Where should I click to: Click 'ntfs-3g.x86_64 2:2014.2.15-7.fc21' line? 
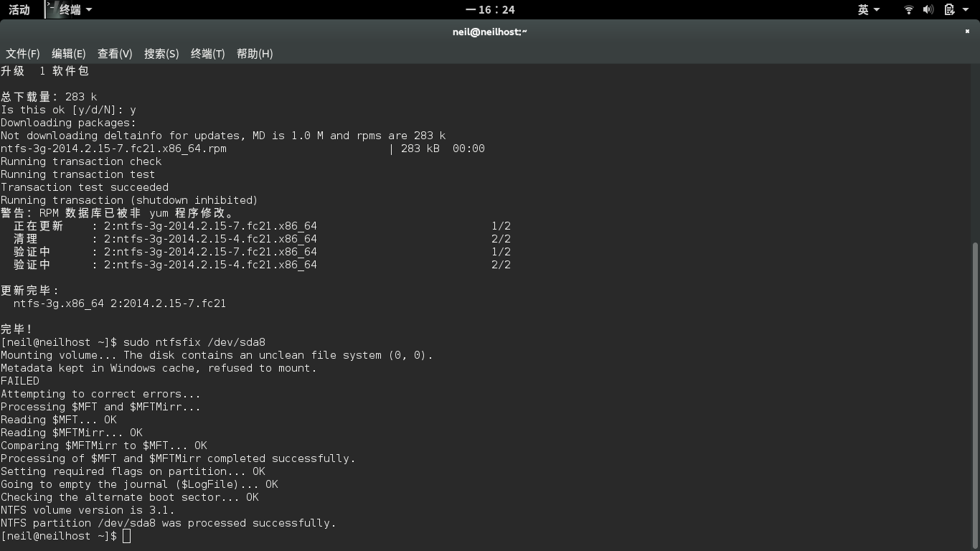120,303
